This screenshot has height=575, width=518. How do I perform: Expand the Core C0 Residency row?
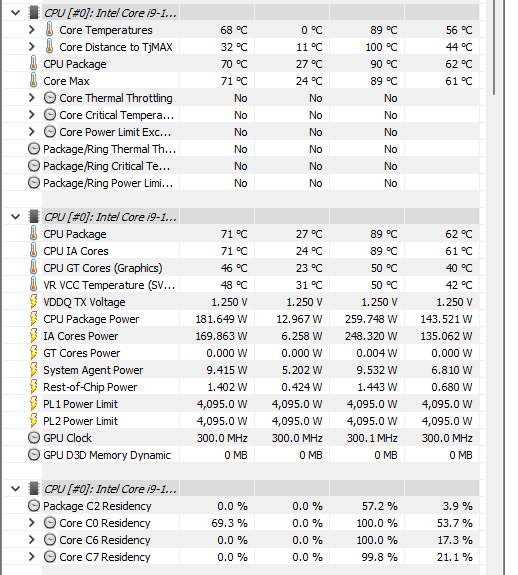[x=32, y=523]
